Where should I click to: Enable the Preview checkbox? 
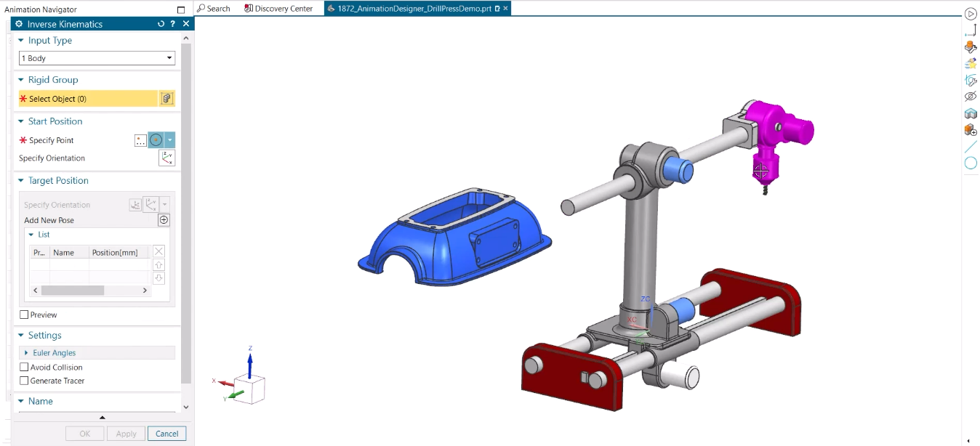(25, 315)
